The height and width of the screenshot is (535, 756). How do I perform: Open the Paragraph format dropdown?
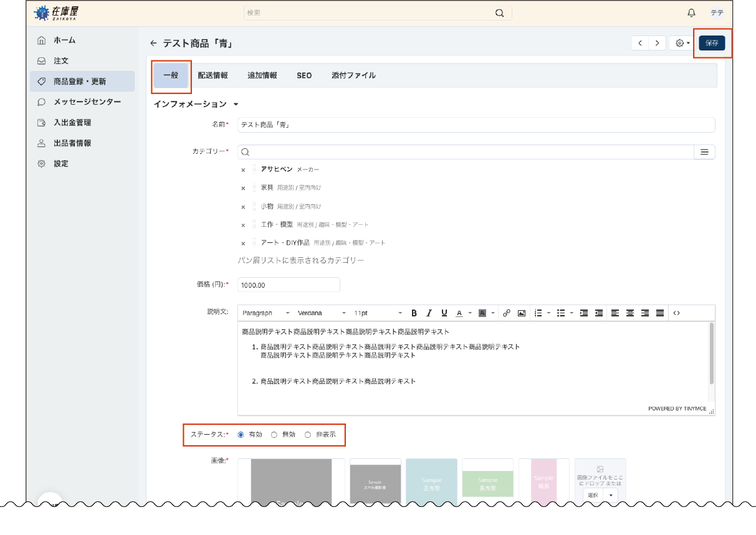pos(266,313)
